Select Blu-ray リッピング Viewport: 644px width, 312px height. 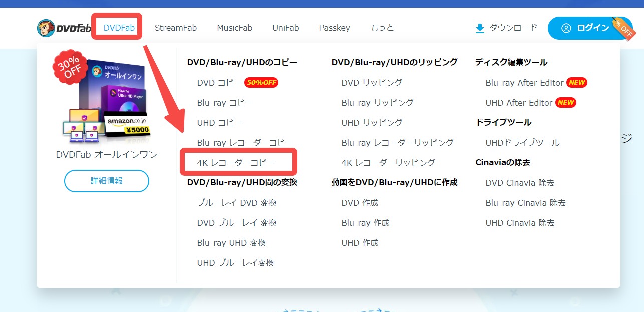point(378,103)
